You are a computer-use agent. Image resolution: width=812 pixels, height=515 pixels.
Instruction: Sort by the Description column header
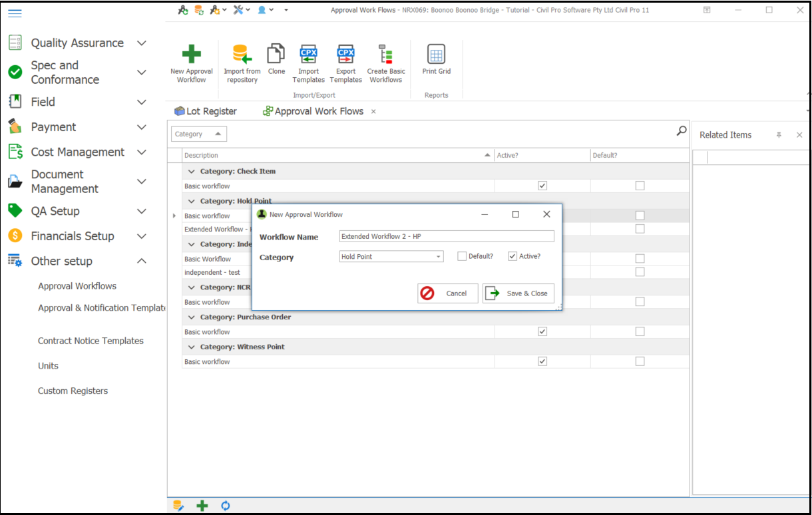[338, 155]
